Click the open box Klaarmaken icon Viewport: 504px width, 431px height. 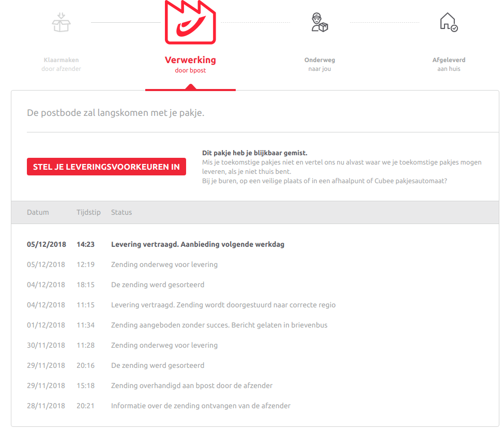click(x=61, y=22)
